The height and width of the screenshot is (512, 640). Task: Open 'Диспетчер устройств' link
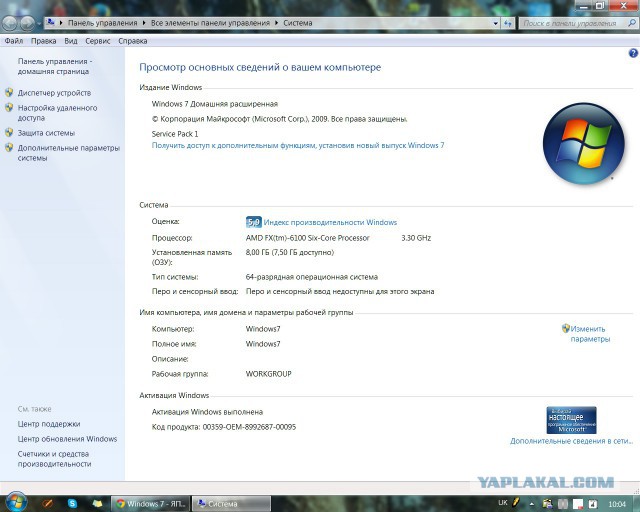pyautogui.click(x=54, y=93)
